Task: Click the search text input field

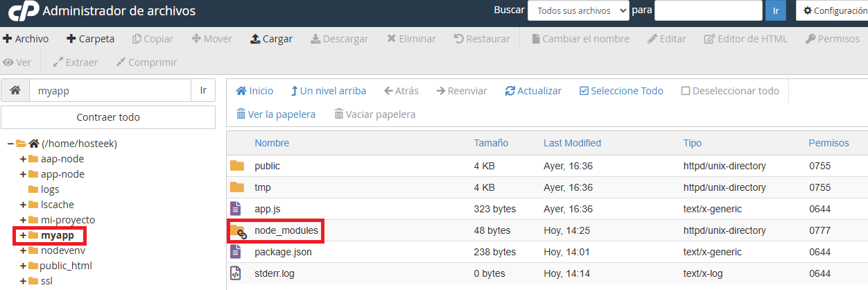Action: (709, 10)
